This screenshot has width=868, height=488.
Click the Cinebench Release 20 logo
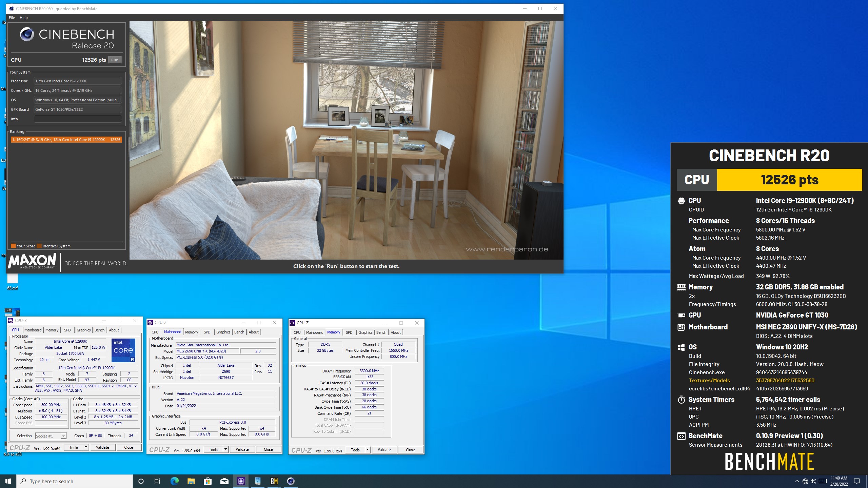pyautogui.click(x=67, y=38)
